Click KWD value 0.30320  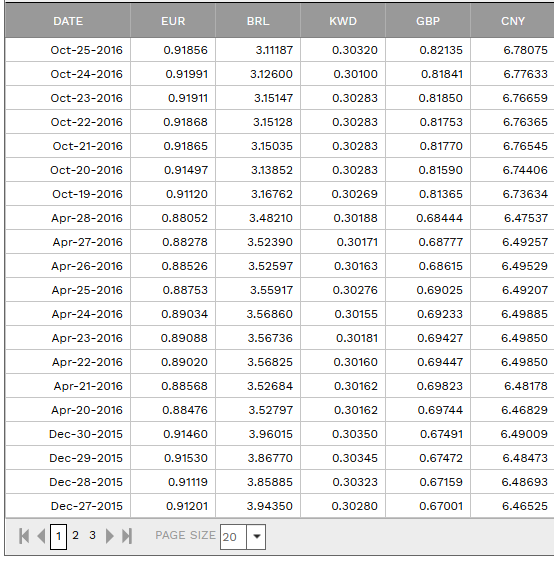355,50
